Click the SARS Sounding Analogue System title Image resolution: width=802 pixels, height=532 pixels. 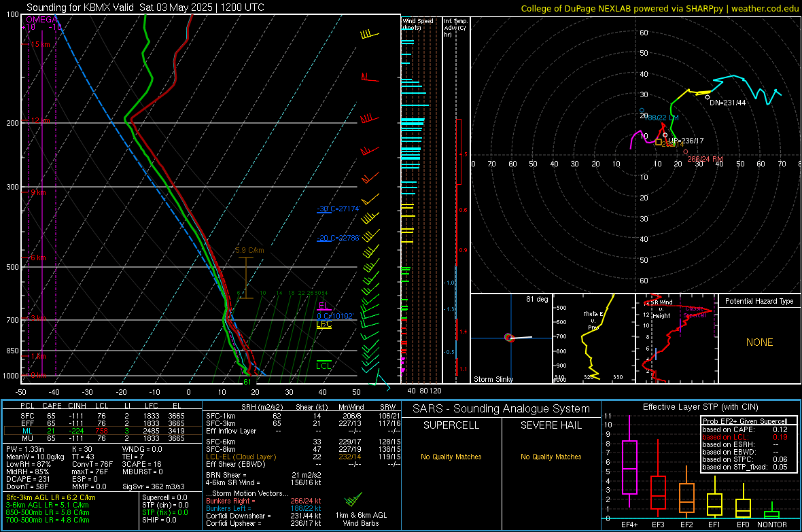[x=502, y=409]
